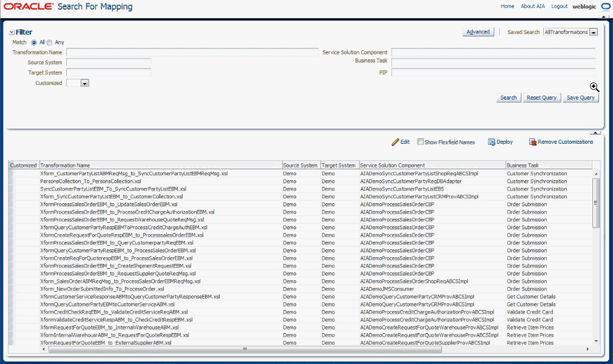This screenshot has height=364, width=613.
Task: Open the About AIA link
Action: [x=532, y=6]
